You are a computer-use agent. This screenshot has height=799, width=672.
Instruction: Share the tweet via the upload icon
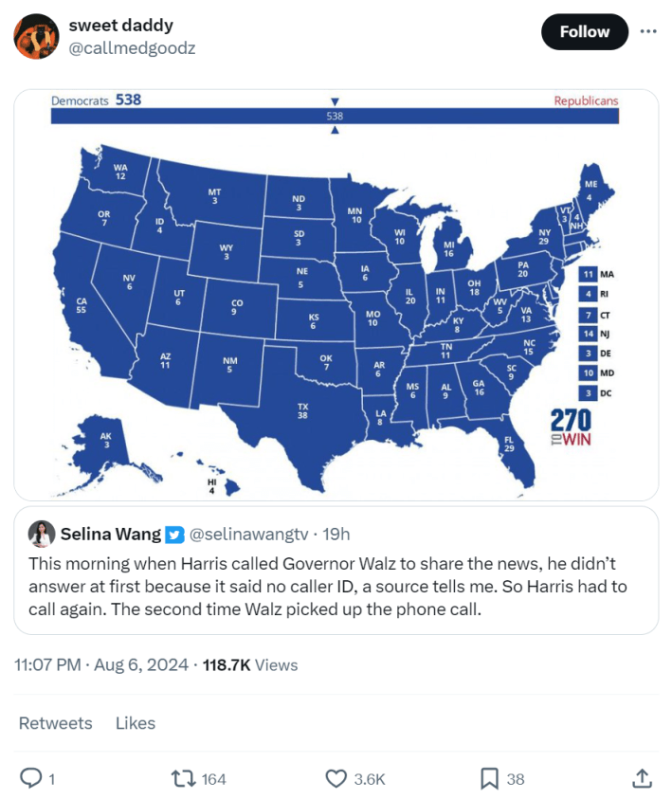642,777
